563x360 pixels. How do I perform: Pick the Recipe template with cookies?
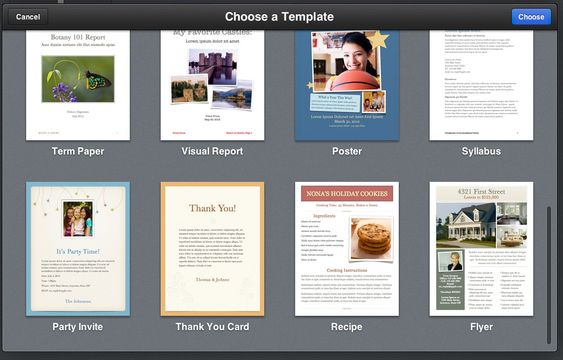point(347,249)
